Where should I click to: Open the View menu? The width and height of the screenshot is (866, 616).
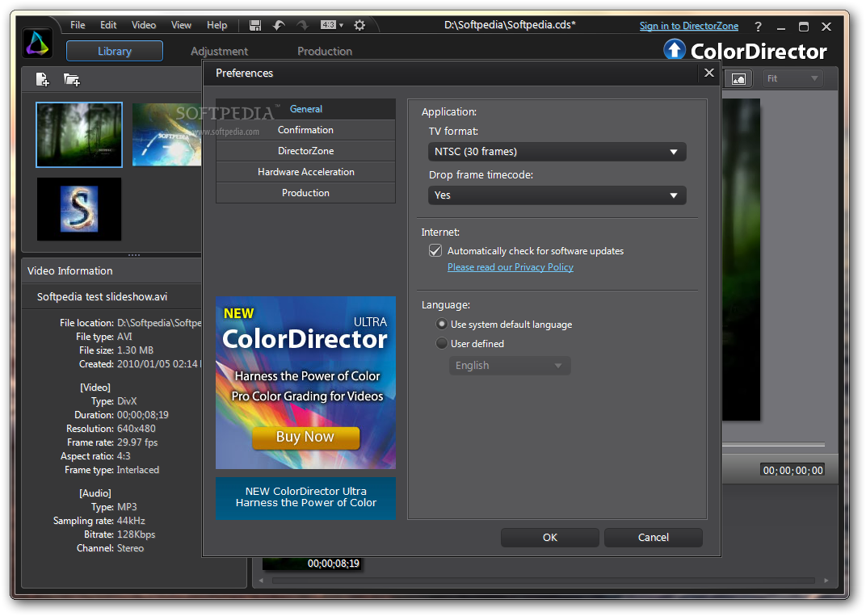181,25
